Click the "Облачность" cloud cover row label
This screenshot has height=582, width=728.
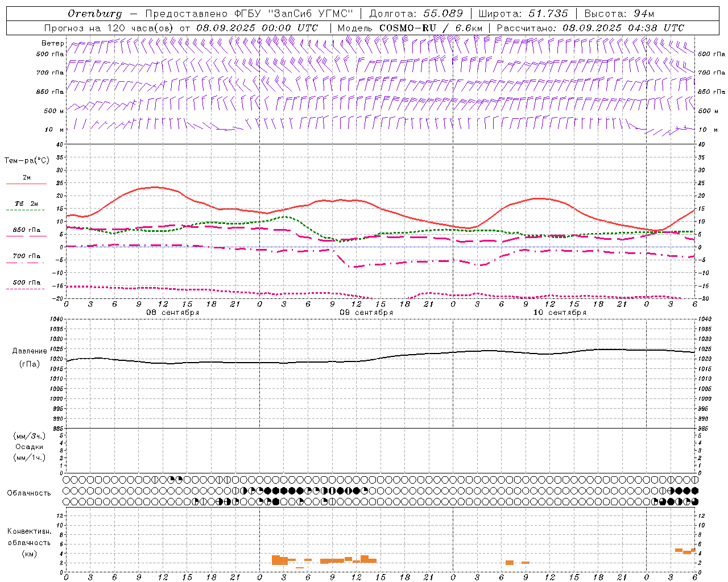pos(29,493)
